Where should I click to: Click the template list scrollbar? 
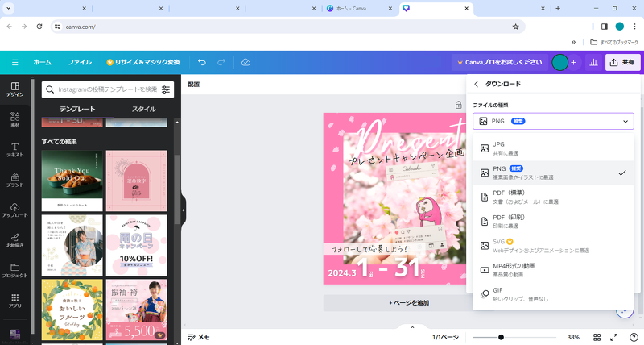pos(177,189)
